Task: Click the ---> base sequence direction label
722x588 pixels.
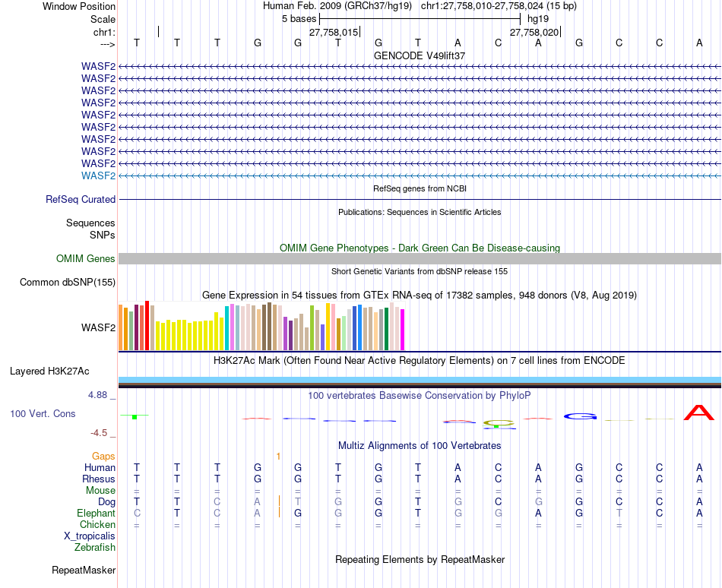Action: coord(107,44)
